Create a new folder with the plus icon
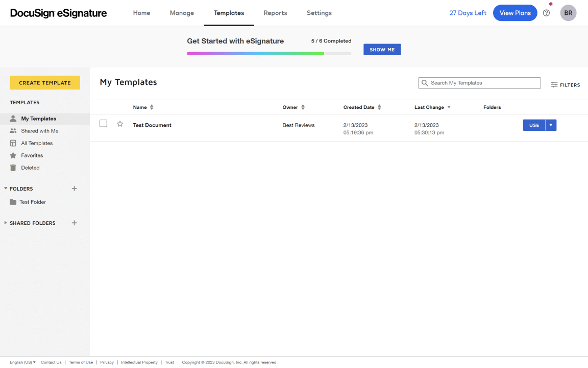This screenshot has width=588, height=368. (x=74, y=188)
